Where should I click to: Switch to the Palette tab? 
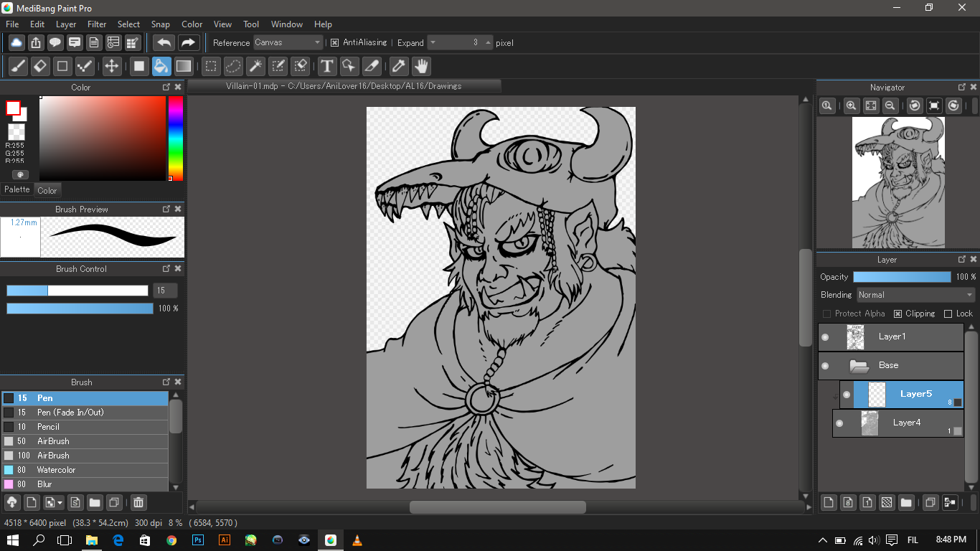[17, 189]
